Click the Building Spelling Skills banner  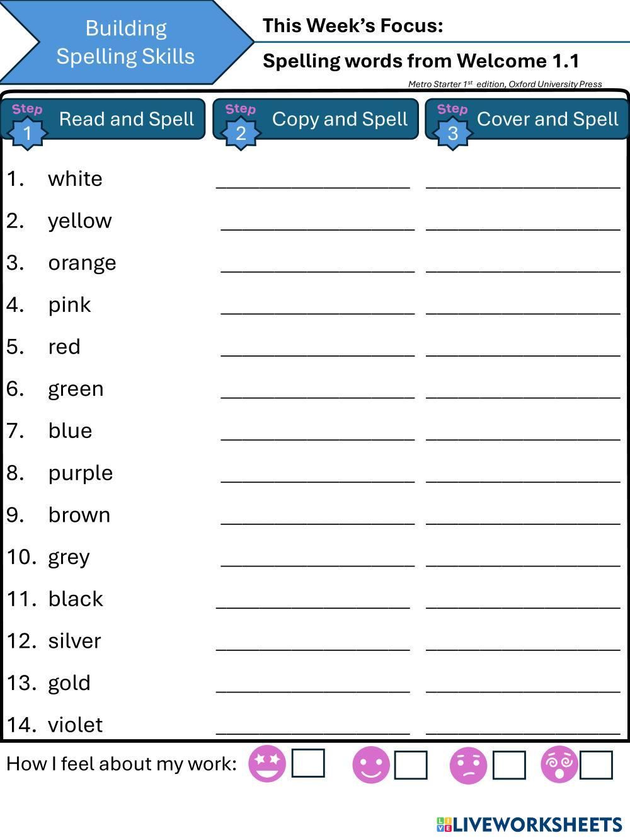click(125, 42)
